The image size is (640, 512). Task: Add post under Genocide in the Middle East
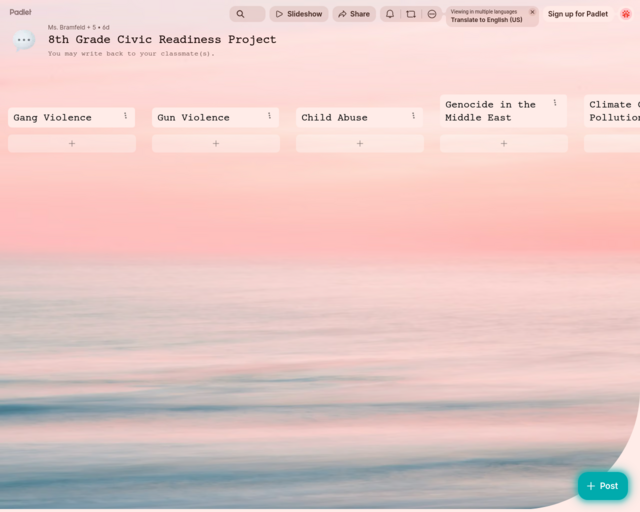pos(504,143)
